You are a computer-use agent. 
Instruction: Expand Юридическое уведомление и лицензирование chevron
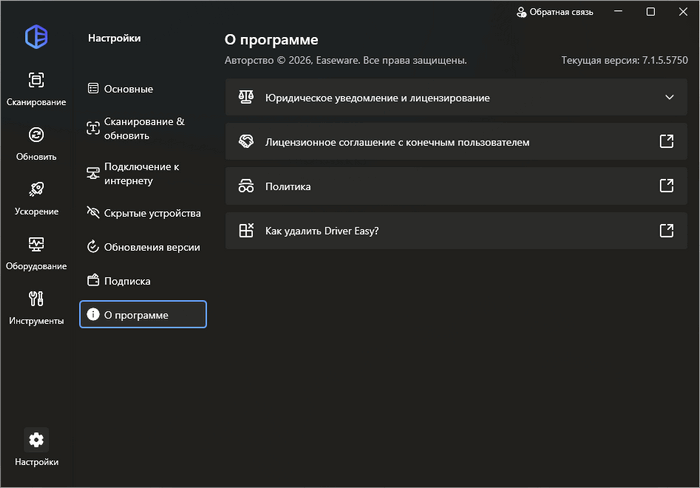(669, 97)
